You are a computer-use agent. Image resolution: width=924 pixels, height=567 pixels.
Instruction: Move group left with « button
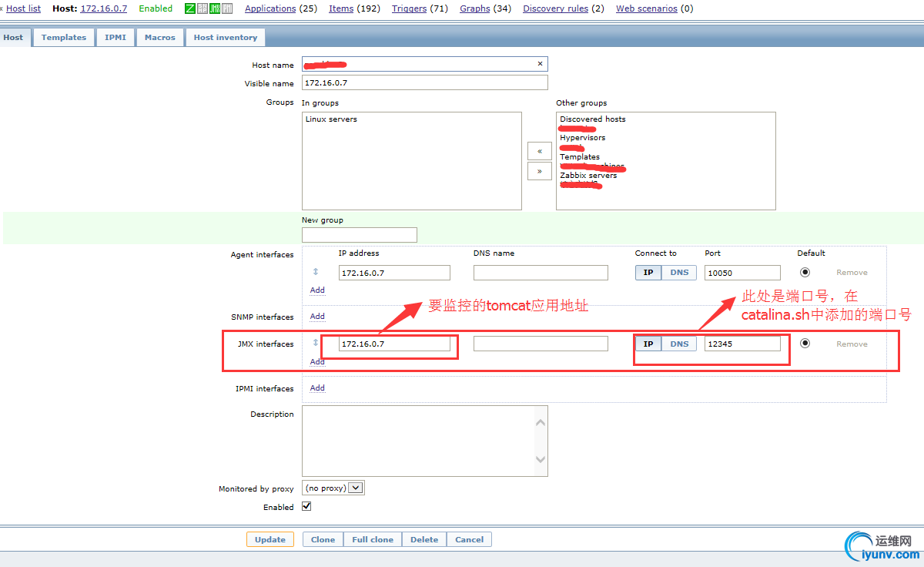click(x=539, y=151)
